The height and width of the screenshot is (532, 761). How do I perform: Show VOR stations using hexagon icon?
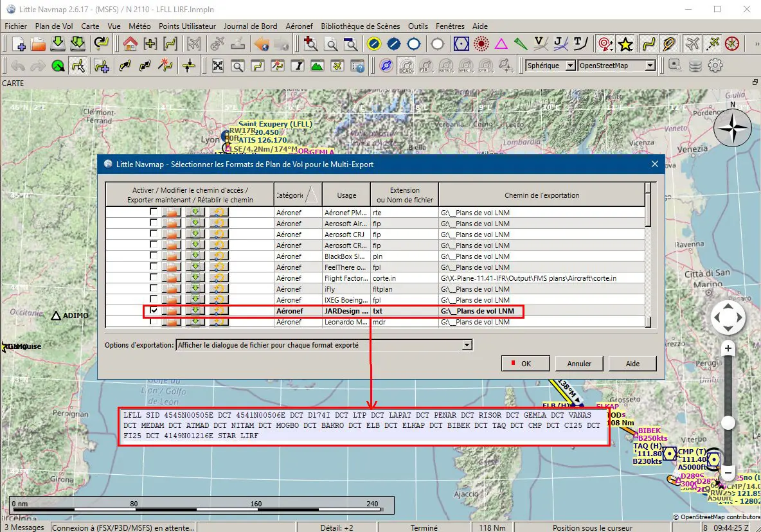pos(461,44)
